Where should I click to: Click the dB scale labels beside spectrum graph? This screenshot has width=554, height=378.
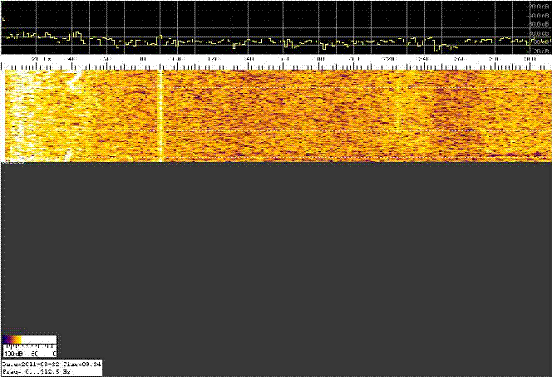click(x=539, y=28)
